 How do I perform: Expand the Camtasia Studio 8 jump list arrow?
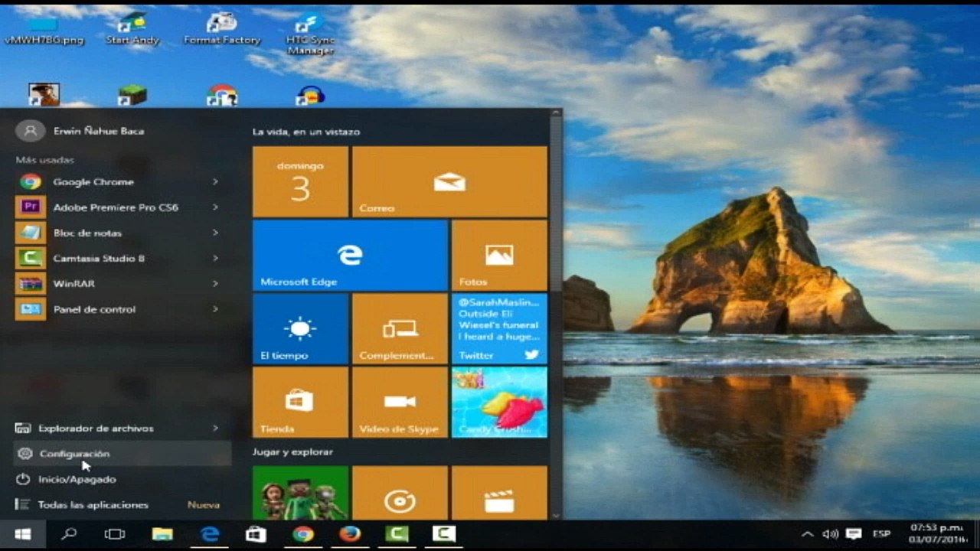[x=215, y=259]
